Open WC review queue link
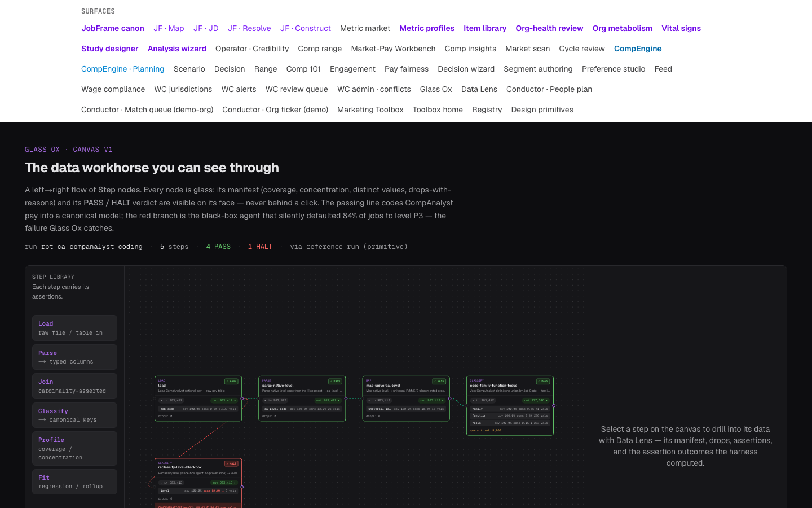Image resolution: width=812 pixels, height=508 pixels. [x=297, y=89]
